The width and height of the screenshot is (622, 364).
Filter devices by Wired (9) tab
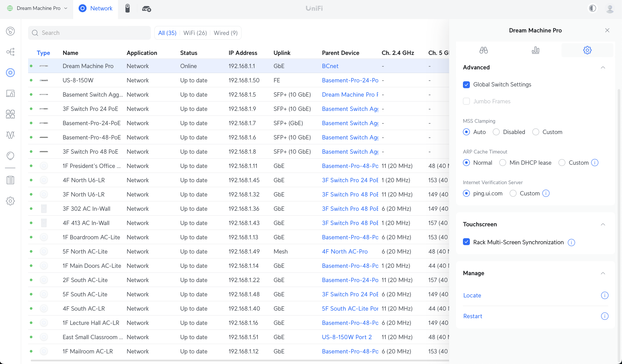225,33
